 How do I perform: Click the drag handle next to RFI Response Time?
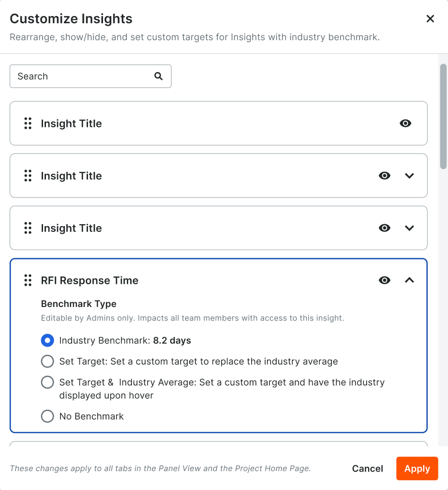pyautogui.click(x=28, y=280)
